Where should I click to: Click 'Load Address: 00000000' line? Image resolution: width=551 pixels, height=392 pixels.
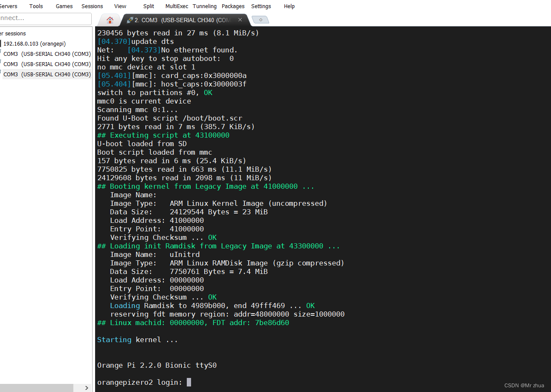(157, 280)
